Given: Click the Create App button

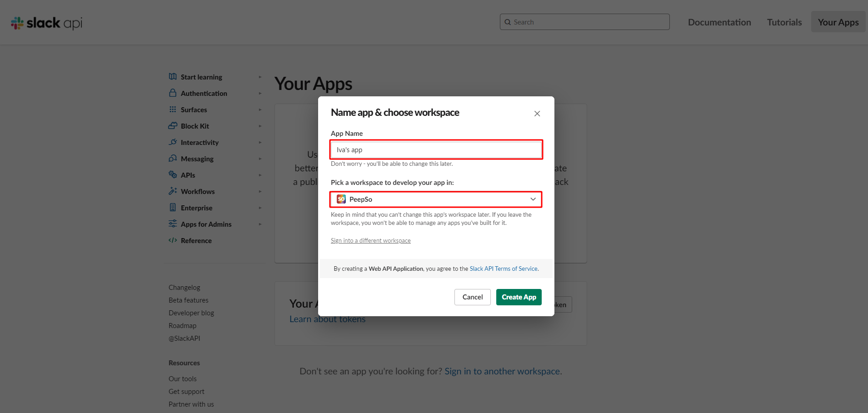Looking at the screenshot, I should pyautogui.click(x=519, y=297).
